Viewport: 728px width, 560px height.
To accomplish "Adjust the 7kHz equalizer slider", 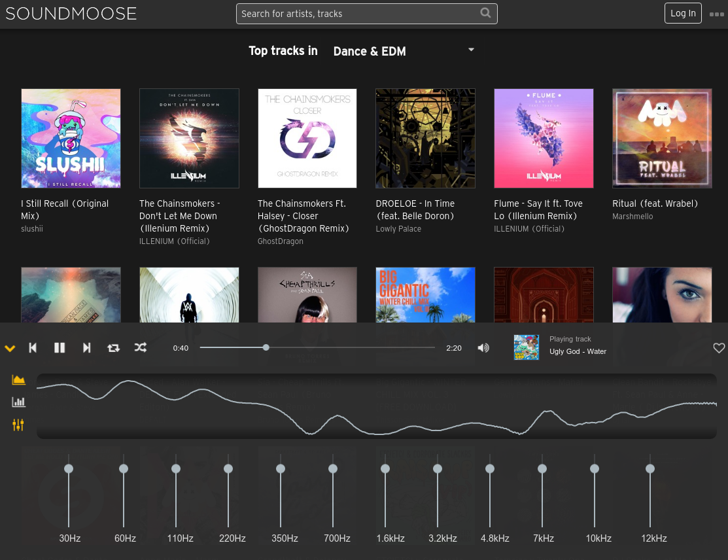I will click(542, 469).
